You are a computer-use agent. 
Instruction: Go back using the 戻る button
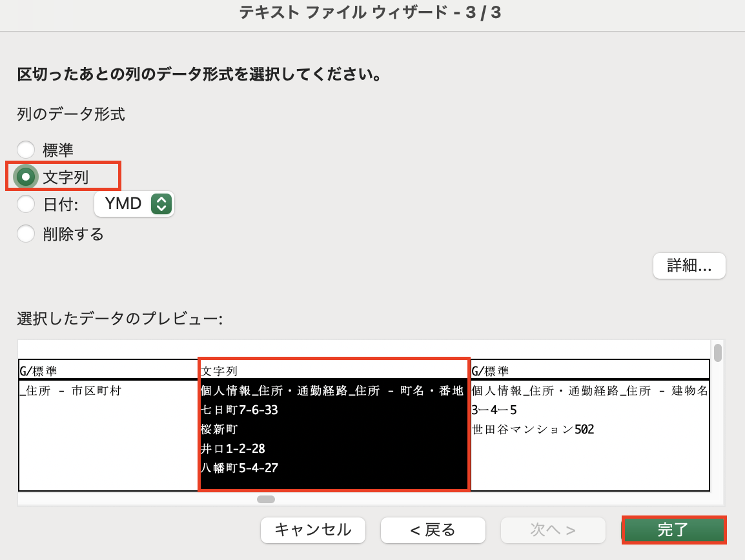(x=433, y=530)
